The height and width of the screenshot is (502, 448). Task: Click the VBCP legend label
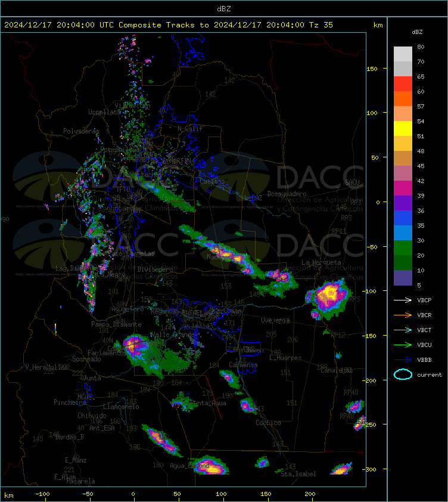click(x=424, y=300)
